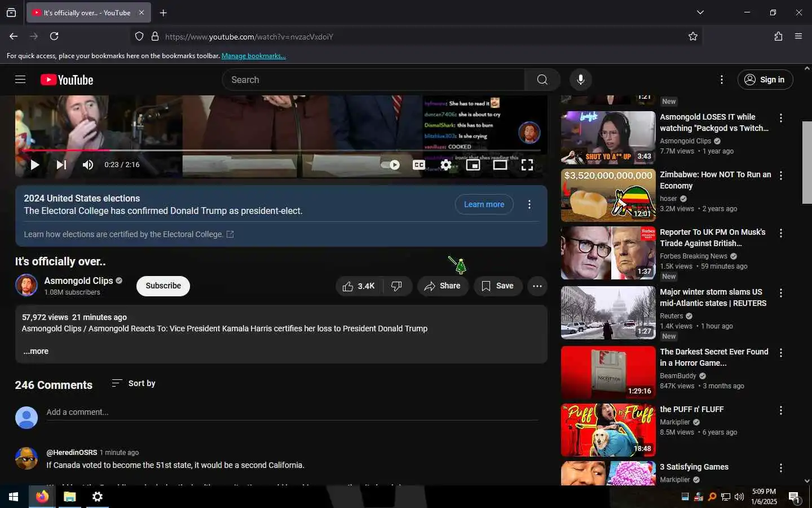
Task: Mute the video volume
Action: tap(88, 165)
